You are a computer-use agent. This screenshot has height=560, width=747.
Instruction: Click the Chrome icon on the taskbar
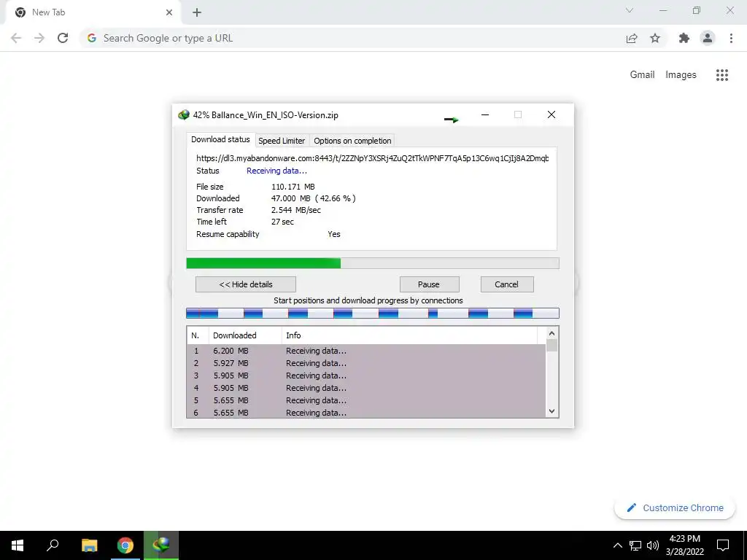coord(125,545)
